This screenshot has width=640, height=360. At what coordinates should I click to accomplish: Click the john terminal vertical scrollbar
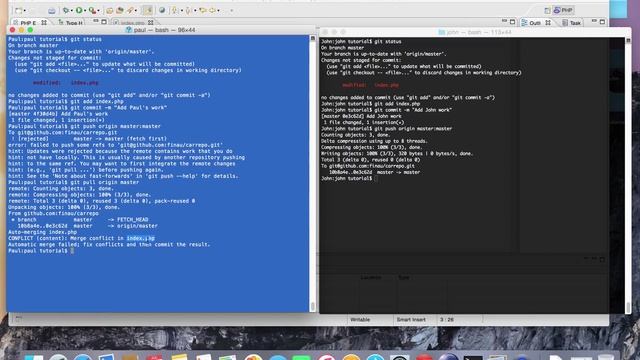628,176
